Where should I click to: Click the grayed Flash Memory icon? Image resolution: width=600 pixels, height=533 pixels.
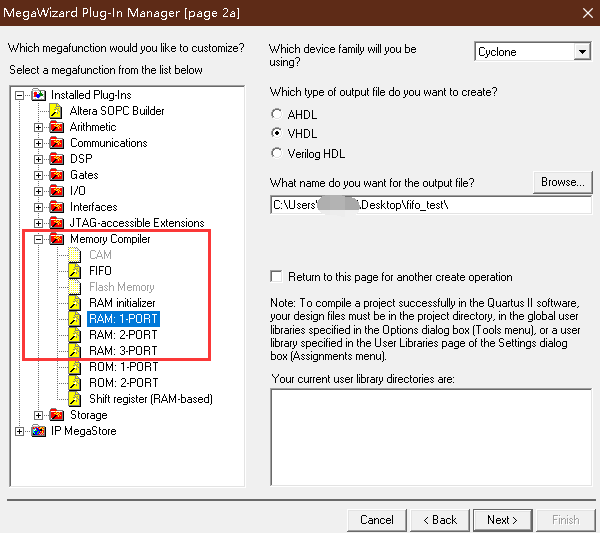coord(75,287)
